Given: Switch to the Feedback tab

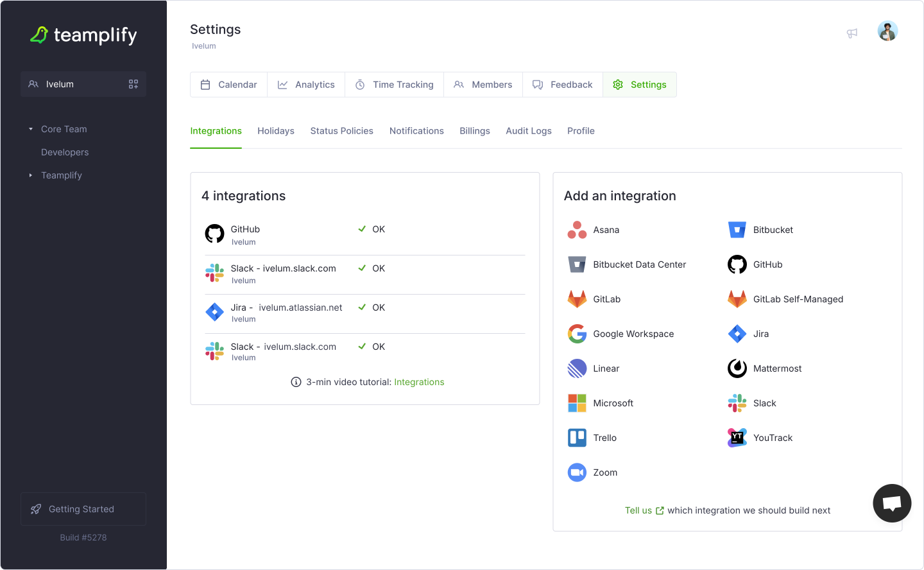Looking at the screenshot, I should 563,85.
